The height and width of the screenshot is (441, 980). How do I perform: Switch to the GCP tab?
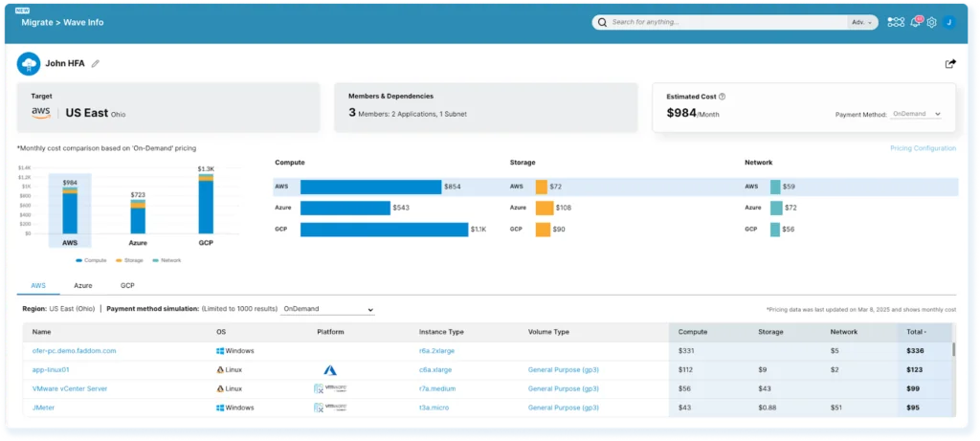(x=127, y=286)
